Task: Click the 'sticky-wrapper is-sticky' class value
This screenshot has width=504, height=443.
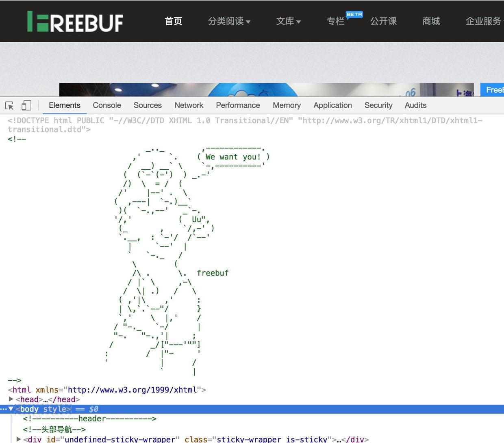Action: pyautogui.click(x=272, y=439)
